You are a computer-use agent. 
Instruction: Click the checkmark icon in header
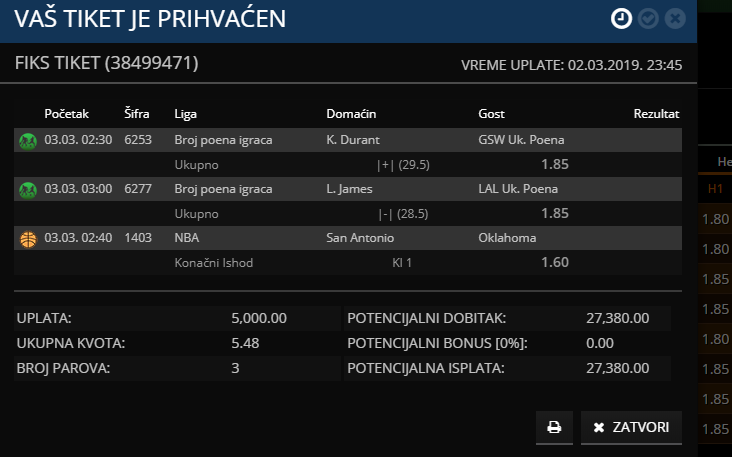[648, 19]
